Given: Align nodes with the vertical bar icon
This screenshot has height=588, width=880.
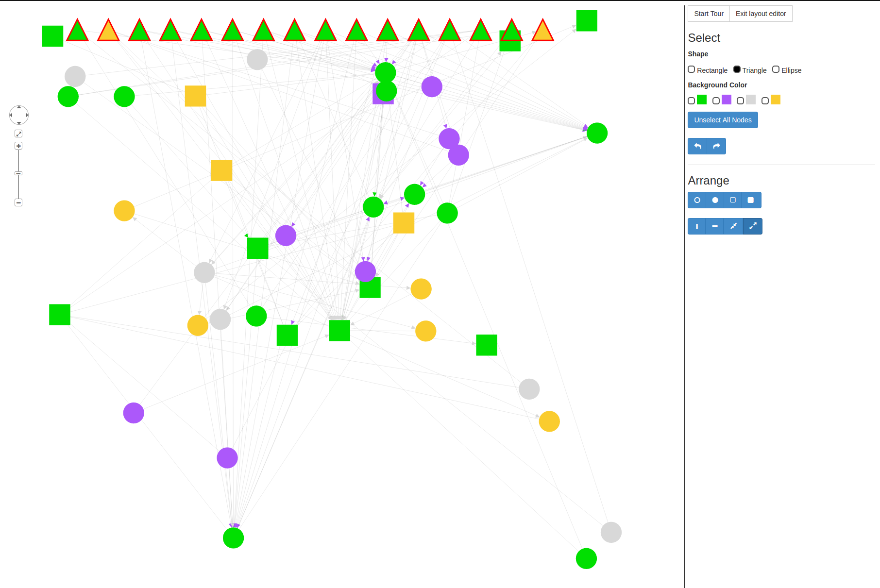Looking at the screenshot, I should point(697,226).
